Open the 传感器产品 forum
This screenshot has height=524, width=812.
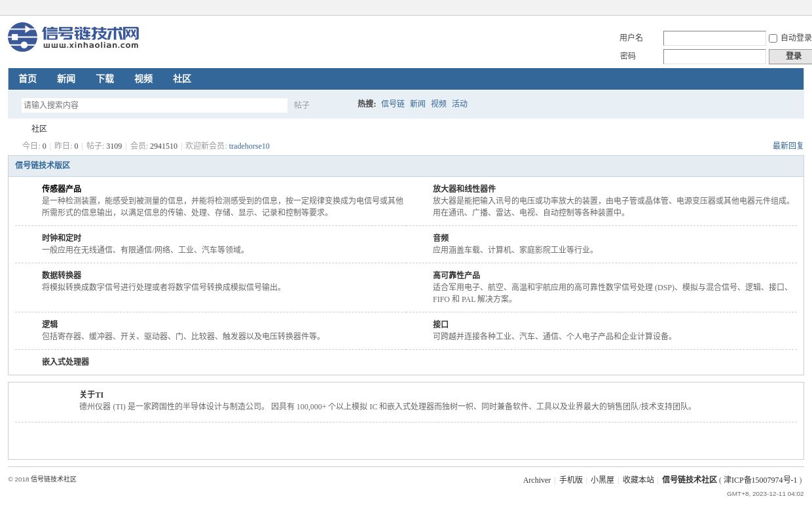62,189
